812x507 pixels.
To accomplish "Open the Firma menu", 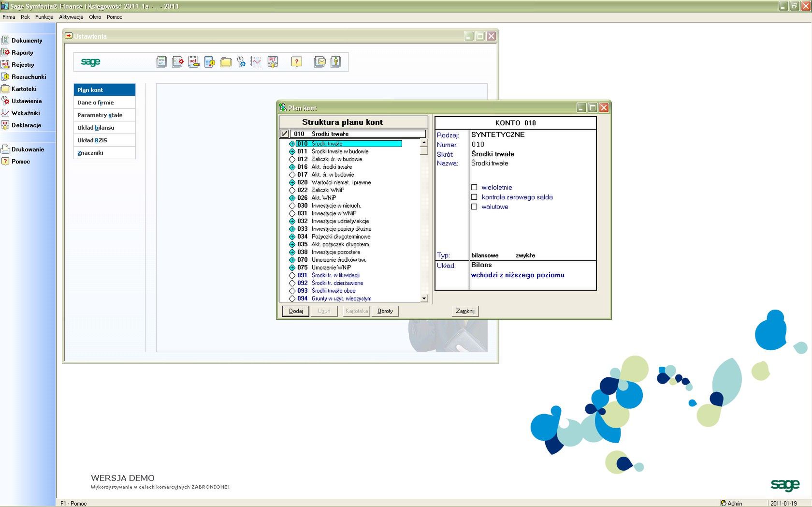I will click(9, 17).
